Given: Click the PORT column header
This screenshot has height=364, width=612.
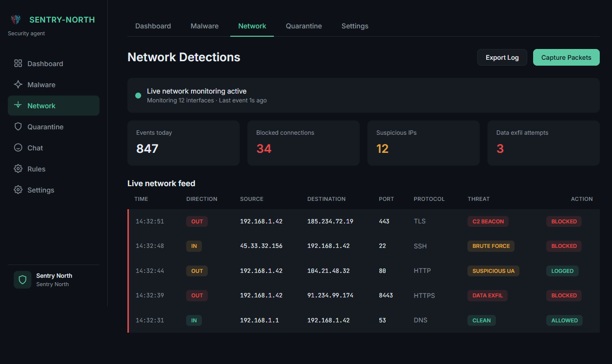Looking at the screenshot, I should click(386, 199).
